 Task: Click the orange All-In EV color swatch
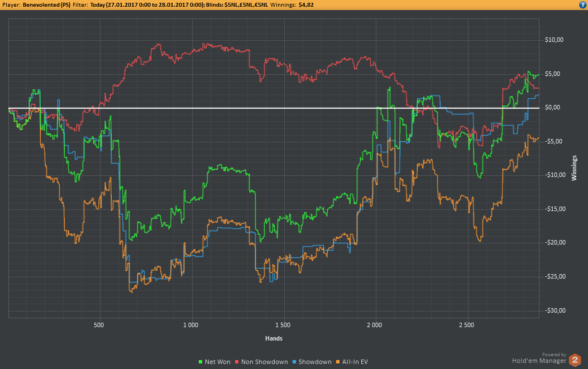pos(338,362)
